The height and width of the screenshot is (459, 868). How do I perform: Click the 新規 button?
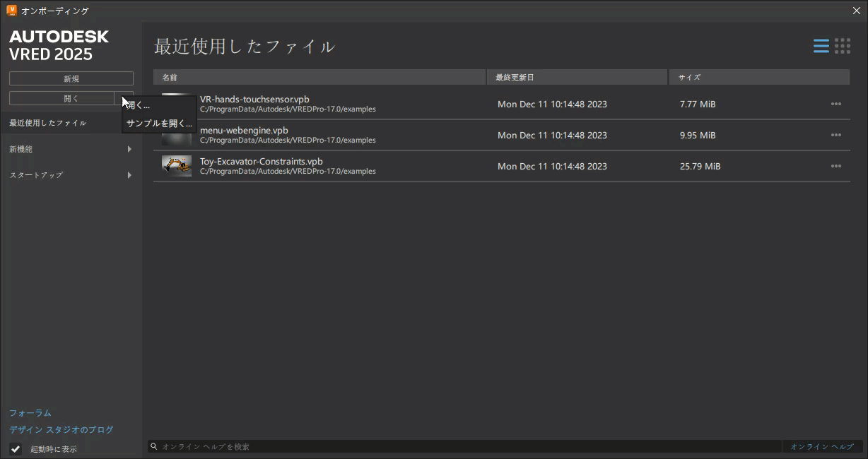(x=71, y=78)
